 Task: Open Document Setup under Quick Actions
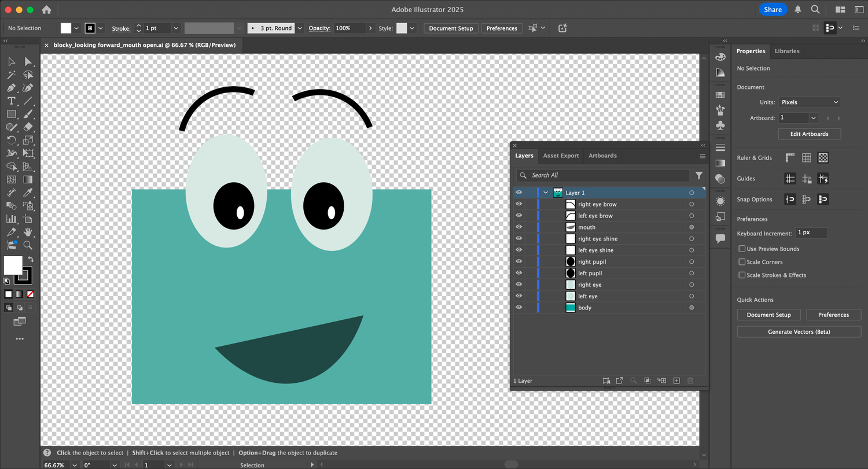(x=768, y=315)
